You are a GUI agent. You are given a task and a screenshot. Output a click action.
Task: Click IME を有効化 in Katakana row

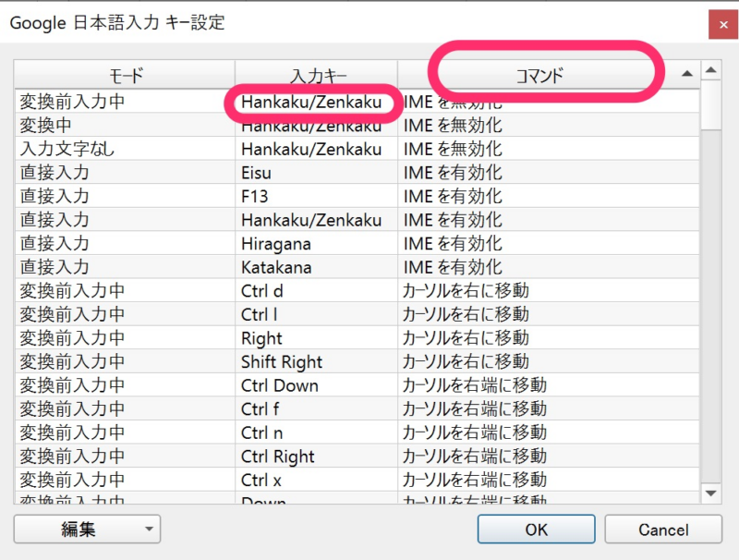[x=549, y=267]
